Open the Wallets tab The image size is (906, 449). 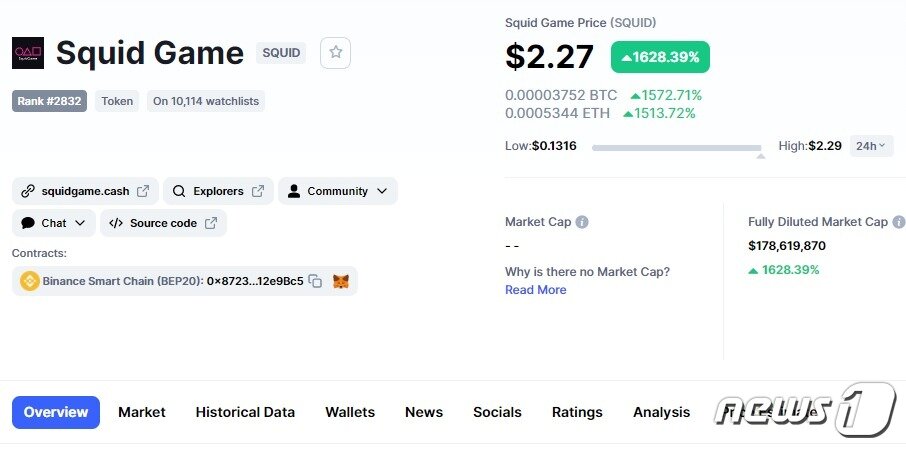tap(350, 412)
